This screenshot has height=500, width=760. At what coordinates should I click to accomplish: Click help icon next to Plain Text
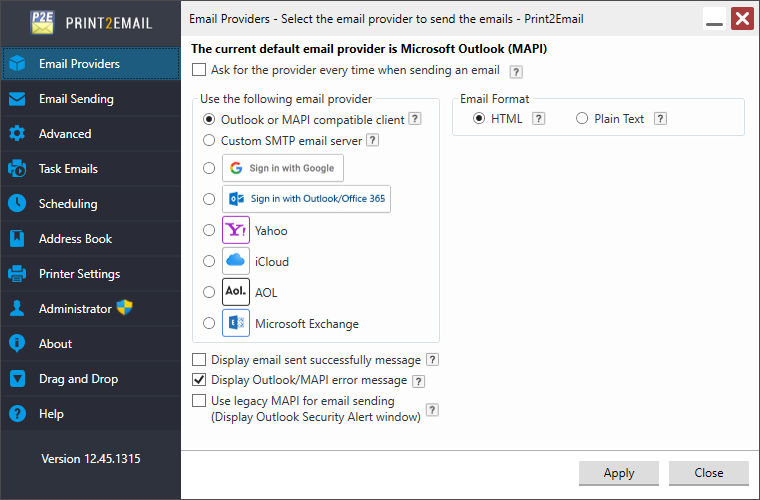(x=660, y=119)
